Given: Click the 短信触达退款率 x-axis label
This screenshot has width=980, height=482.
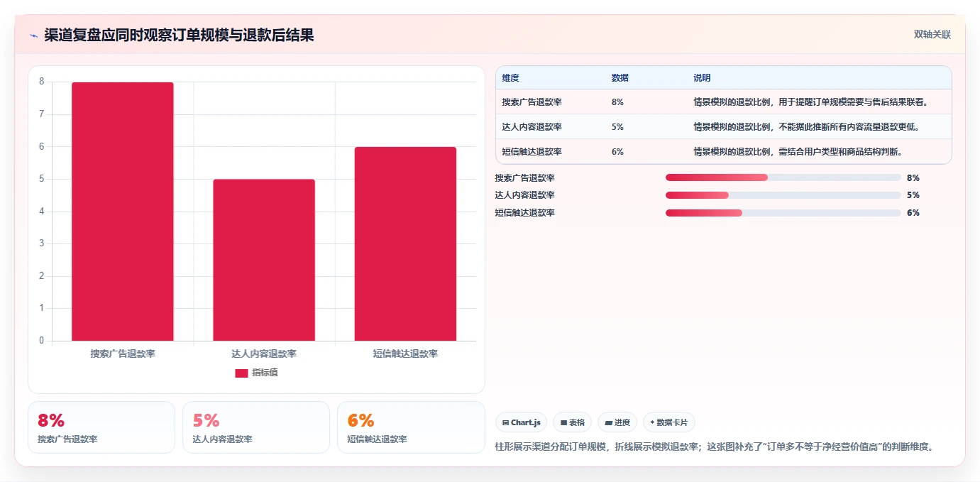Looking at the screenshot, I should 405,354.
